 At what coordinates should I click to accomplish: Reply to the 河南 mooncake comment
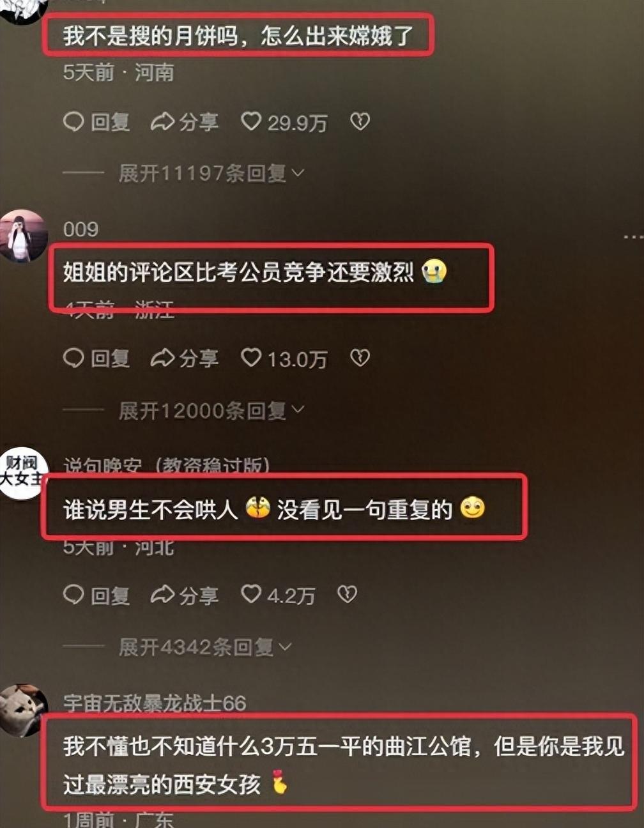tap(96, 122)
